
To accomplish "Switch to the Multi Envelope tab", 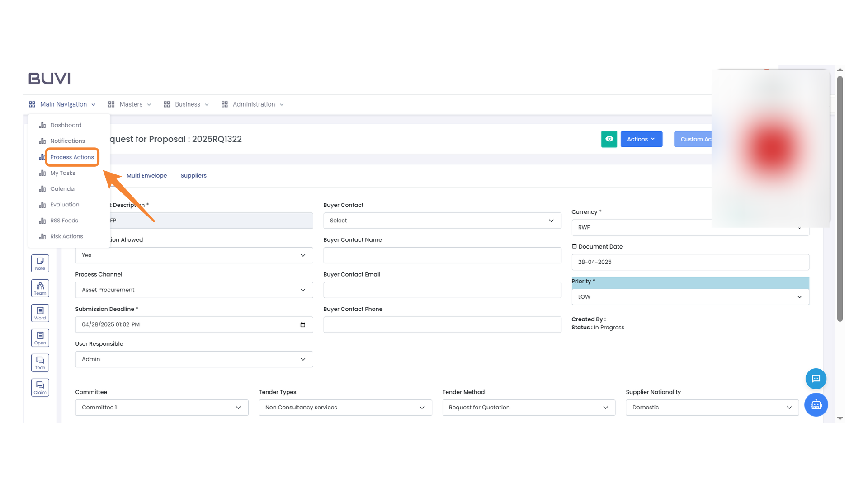I will pos(146,175).
